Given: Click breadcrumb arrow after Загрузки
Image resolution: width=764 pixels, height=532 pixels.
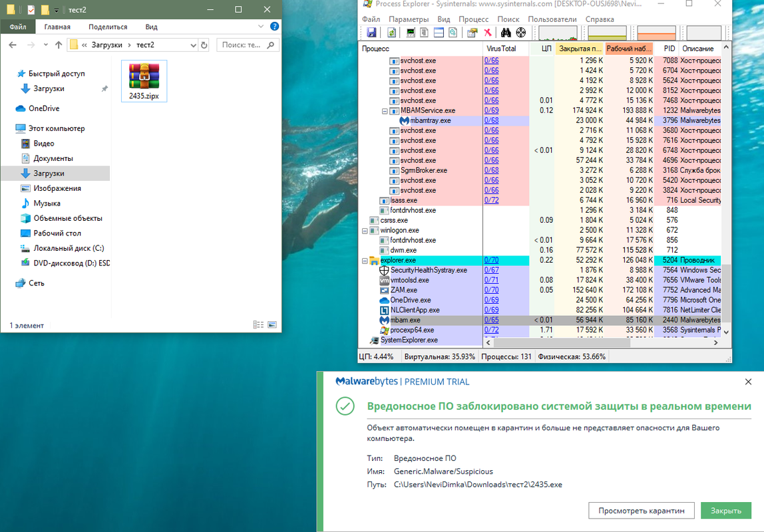Looking at the screenshot, I should (x=130, y=45).
